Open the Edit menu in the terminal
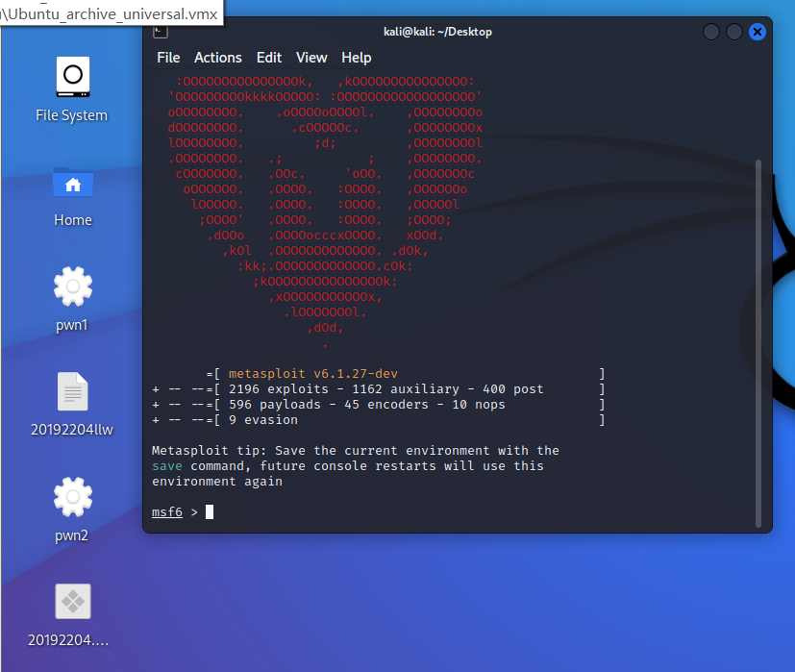This screenshot has width=795, height=672. click(x=269, y=58)
